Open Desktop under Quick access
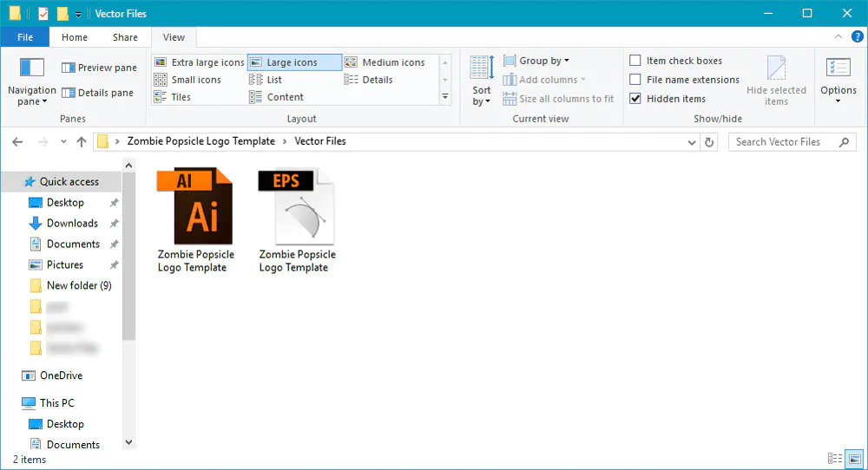Image resolution: width=868 pixels, height=470 pixels. 65,202
